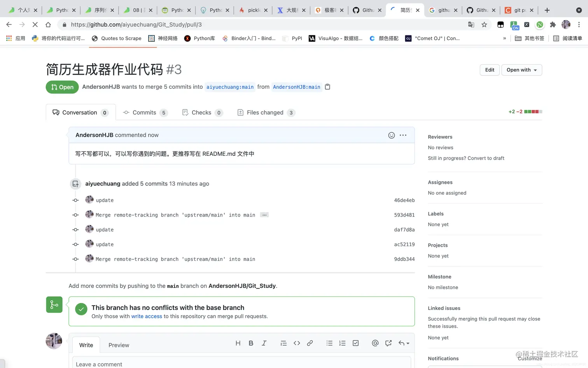Bookmark this page with the star icon

(x=484, y=25)
